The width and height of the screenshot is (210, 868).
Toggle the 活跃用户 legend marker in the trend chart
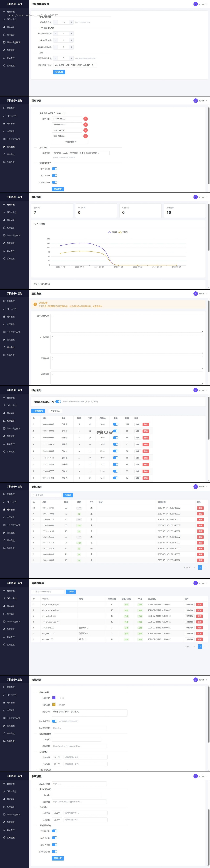tap(120, 232)
